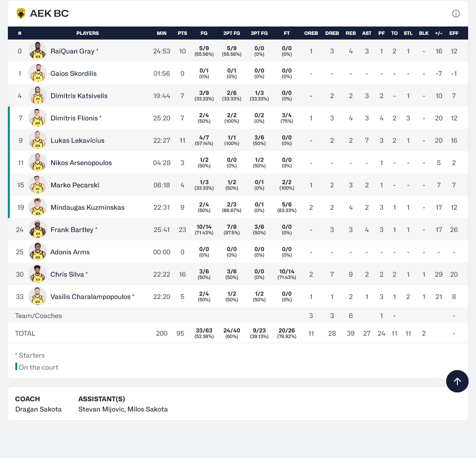
Task: Click Chris Silva's player avatar
Action: tap(38, 274)
